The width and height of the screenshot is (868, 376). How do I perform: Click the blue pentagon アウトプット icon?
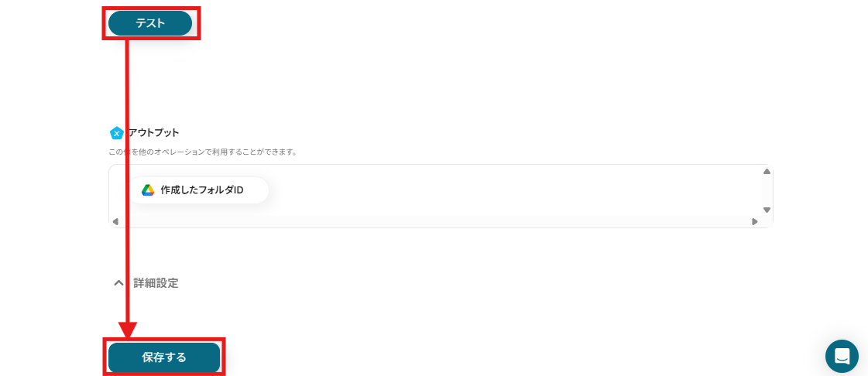tap(116, 133)
